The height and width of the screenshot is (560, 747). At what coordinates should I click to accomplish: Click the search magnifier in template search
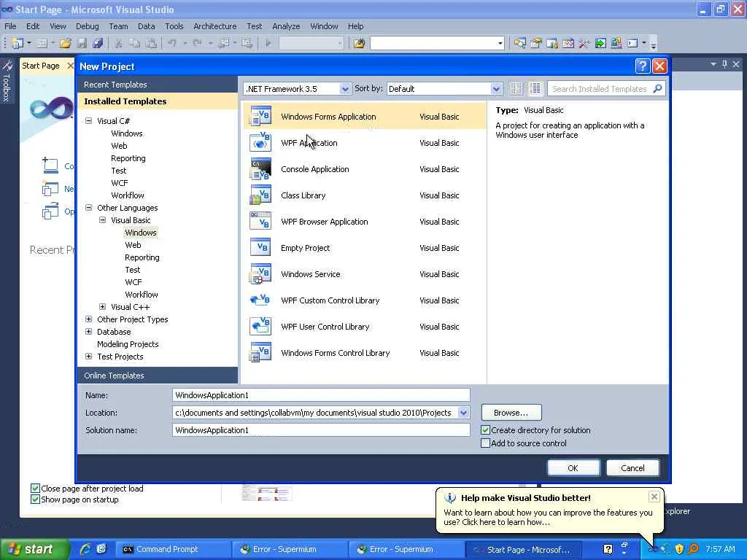[x=657, y=88]
